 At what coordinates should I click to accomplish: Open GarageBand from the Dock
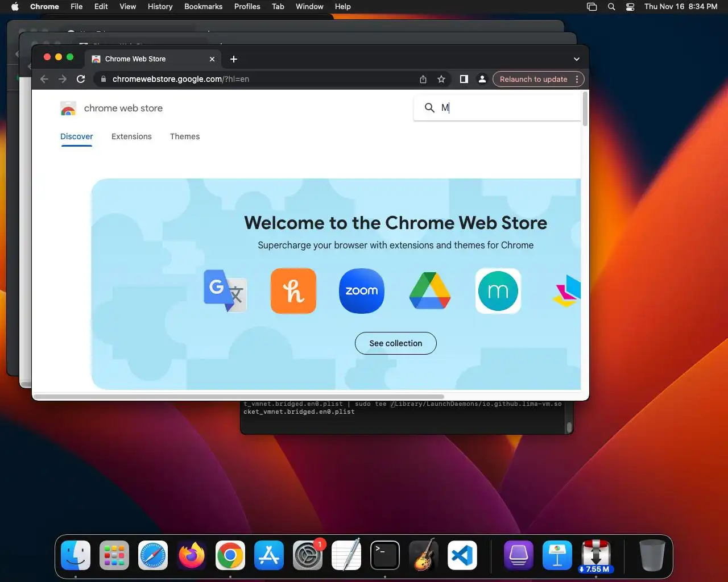coord(424,555)
